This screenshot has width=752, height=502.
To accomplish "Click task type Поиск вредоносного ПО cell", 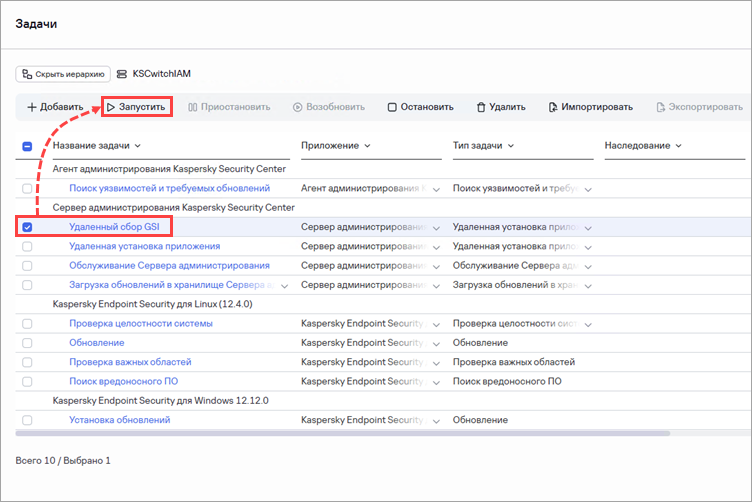I will pyautogui.click(x=507, y=382).
